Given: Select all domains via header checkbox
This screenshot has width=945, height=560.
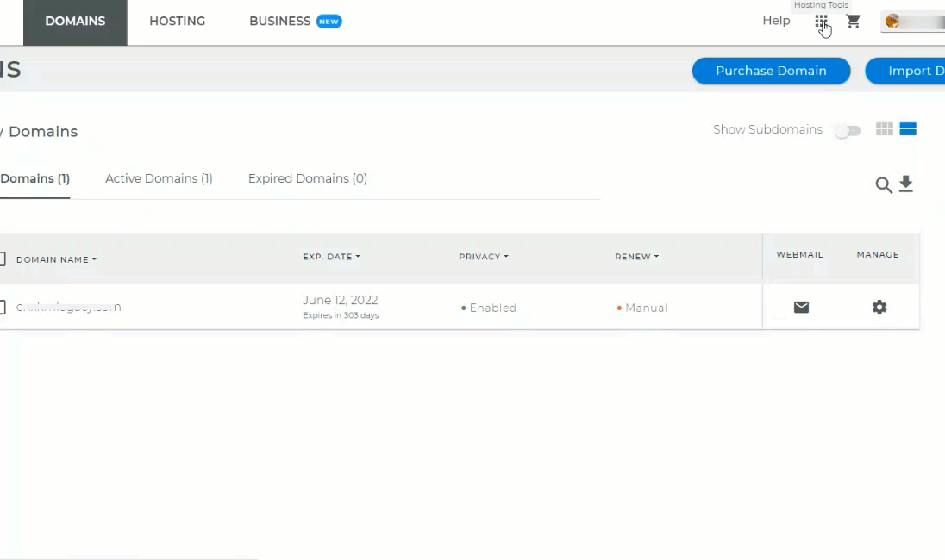Looking at the screenshot, I should point(3,258).
